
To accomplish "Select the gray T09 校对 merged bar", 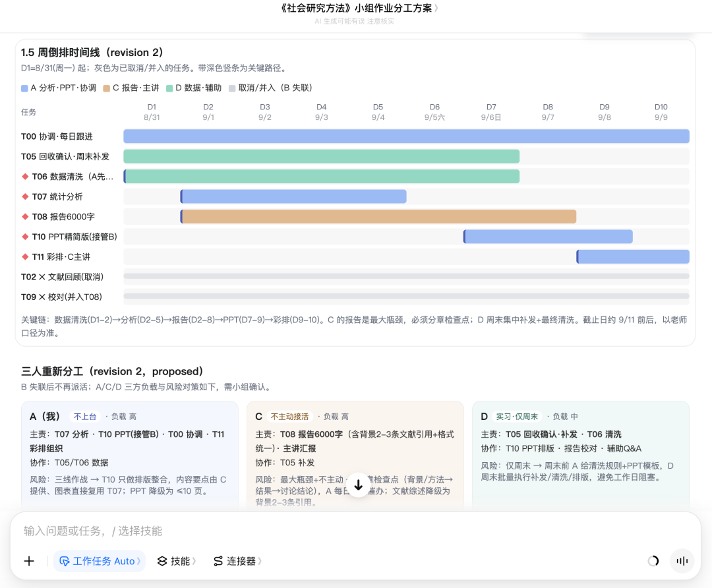I will 406,296.
